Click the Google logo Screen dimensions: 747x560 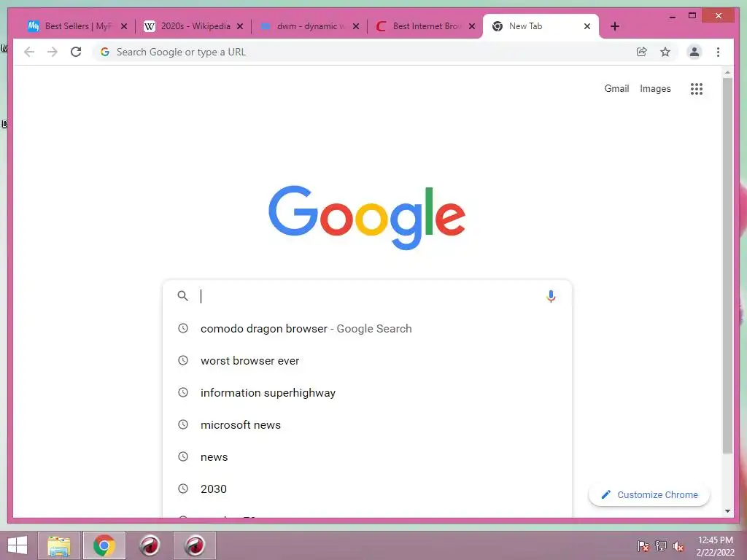(x=367, y=217)
